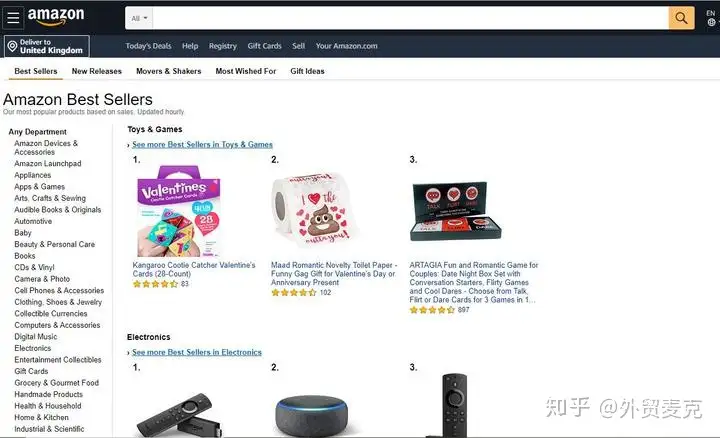Click See more Best Sellers in Electronics

coord(197,352)
